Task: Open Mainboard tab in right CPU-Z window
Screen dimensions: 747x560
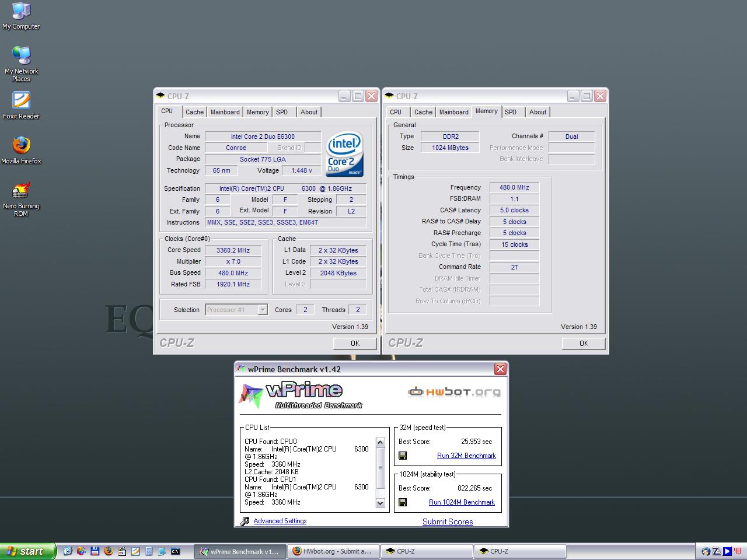Action: point(453,112)
